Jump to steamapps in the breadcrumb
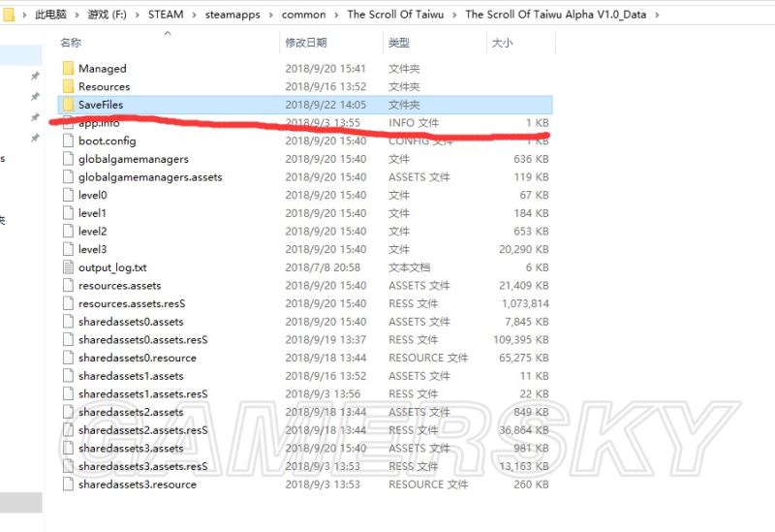 tap(232, 15)
